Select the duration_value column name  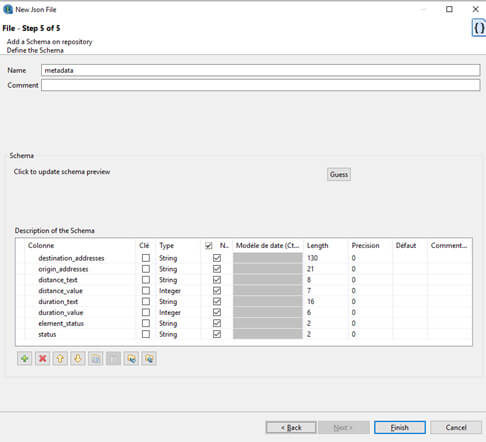(61, 312)
